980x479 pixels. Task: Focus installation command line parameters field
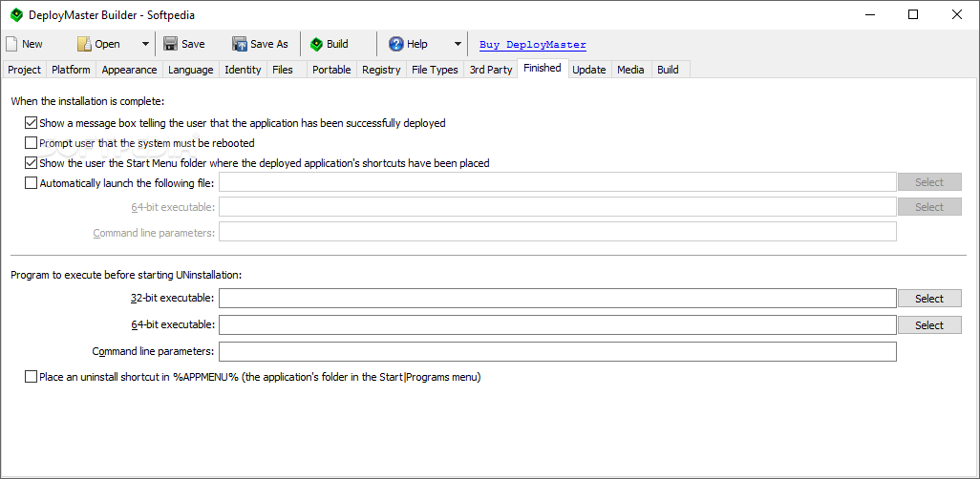click(558, 231)
